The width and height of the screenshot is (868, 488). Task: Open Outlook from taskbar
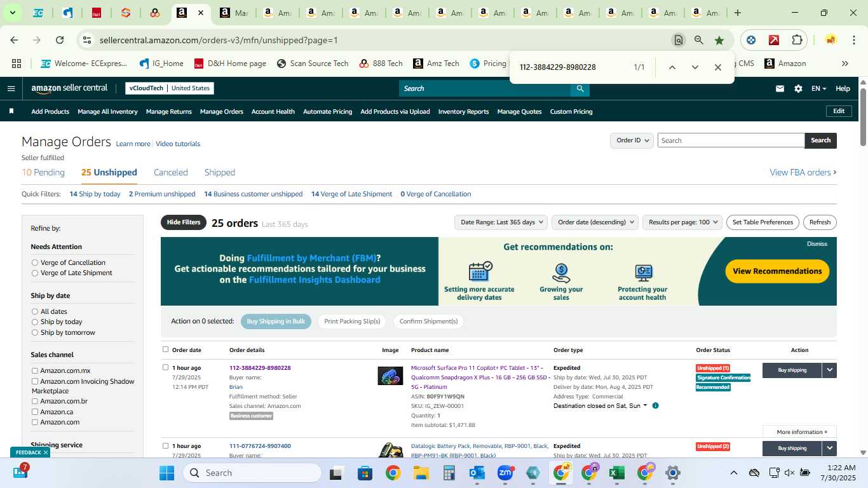click(477, 473)
